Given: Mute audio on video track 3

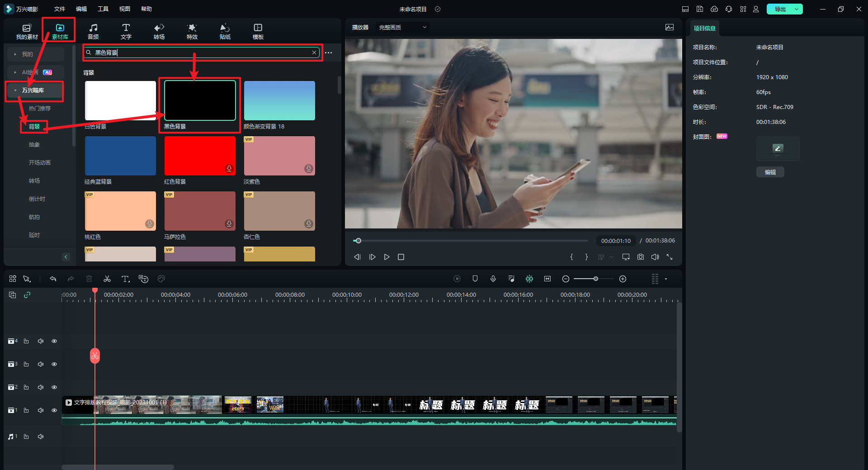Looking at the screenshot, I should [x=41, y=364].
